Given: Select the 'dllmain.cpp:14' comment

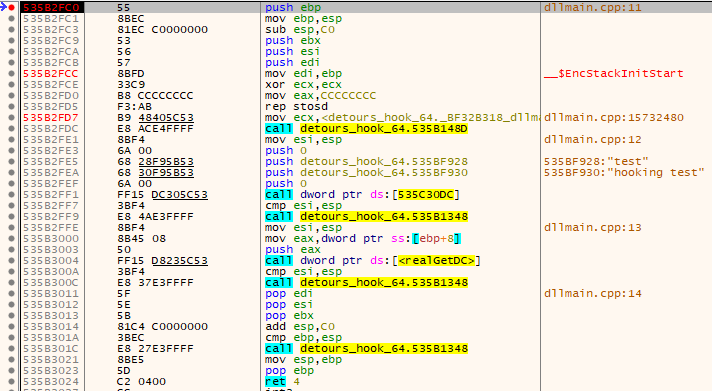Looking at the screenshot, I should pyautogui.click(x=593, y=293).
